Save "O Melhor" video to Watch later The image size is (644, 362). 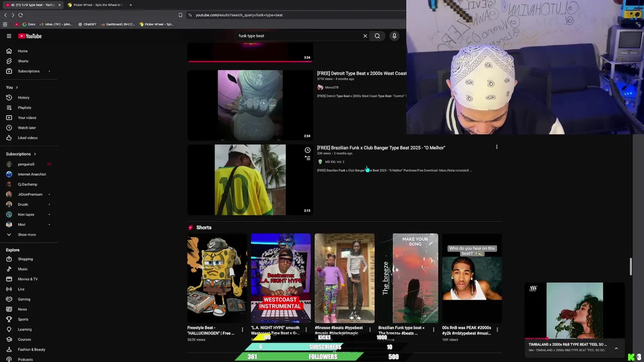pos(307,150)
